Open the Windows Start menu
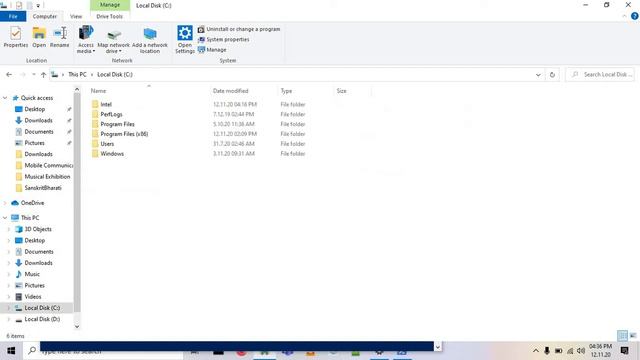The width and height of the screenshot is (640, 360). click(x=11, y=351)
